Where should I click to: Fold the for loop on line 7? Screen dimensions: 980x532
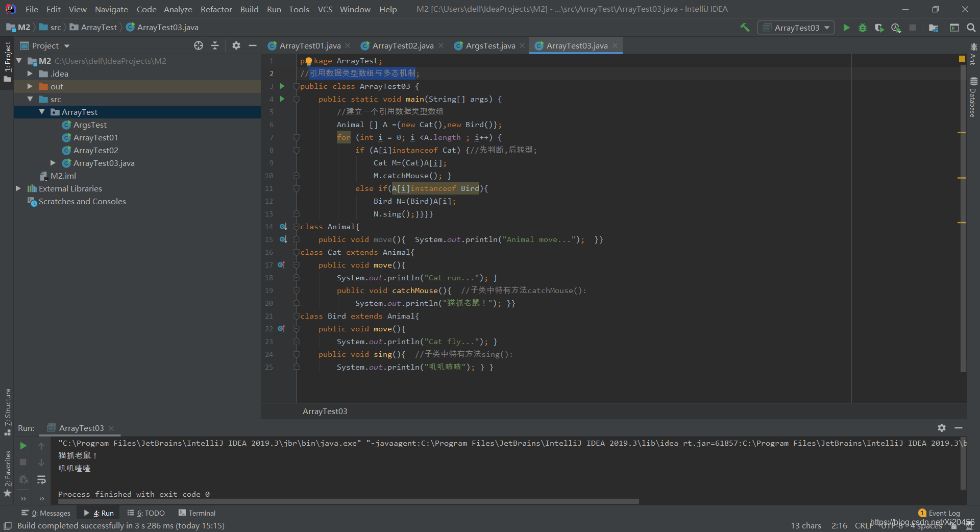[x=296, y=137]
